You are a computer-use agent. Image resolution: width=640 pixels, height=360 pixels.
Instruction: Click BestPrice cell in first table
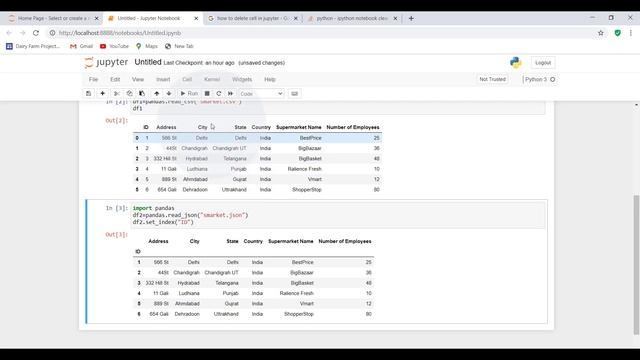coord(310,138)
